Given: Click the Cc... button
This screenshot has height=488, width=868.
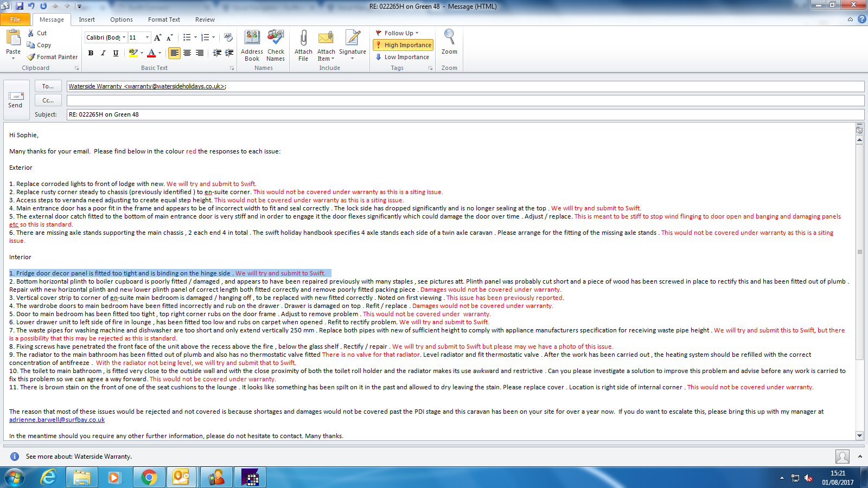Looking at the screenshot, I should (x=48, y=100).
